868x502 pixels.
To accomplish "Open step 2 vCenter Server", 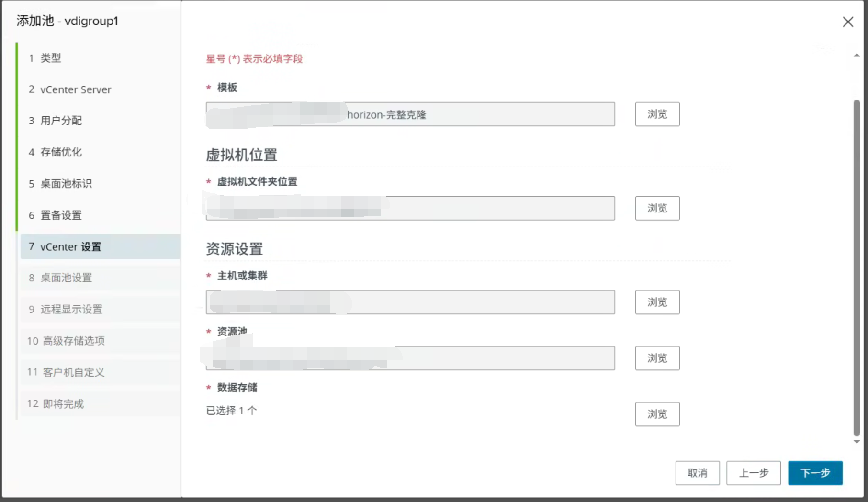I will pyautogui.click(x=101, y=89).
